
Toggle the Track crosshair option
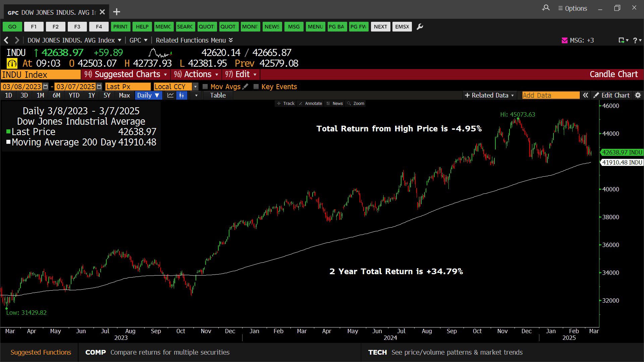(285, 103)
